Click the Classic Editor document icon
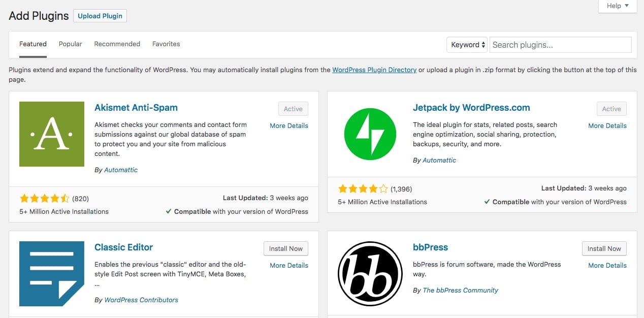644x318 pixels. coord(51,273)
